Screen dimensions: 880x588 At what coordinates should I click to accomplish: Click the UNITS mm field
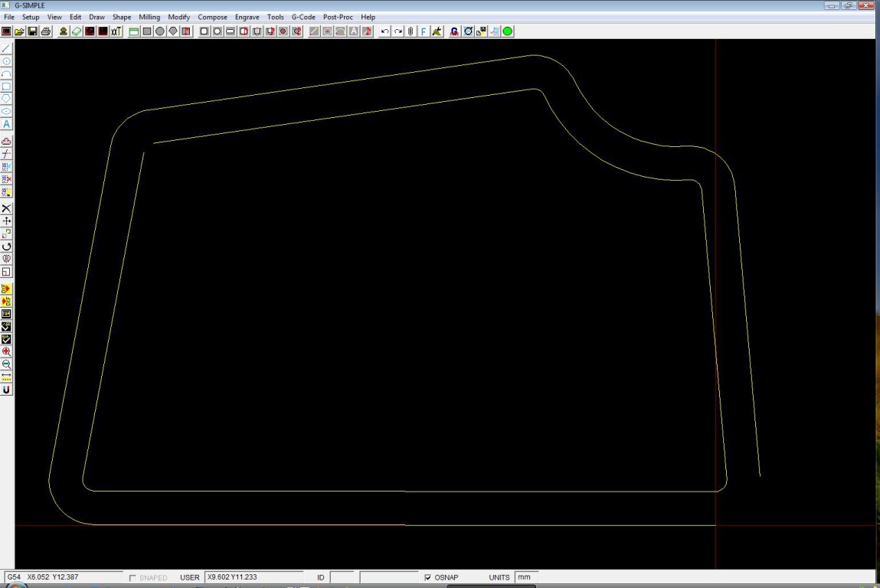[x=526, y=577]
